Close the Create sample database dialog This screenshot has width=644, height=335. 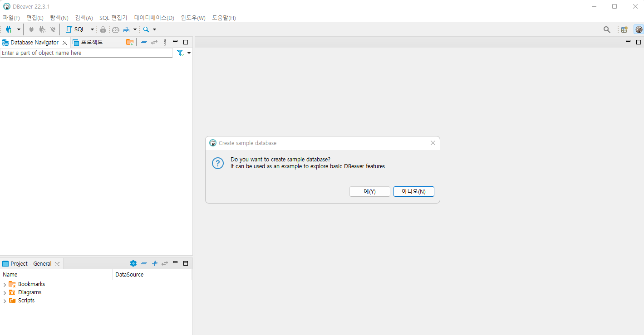(x=433, y=143)
